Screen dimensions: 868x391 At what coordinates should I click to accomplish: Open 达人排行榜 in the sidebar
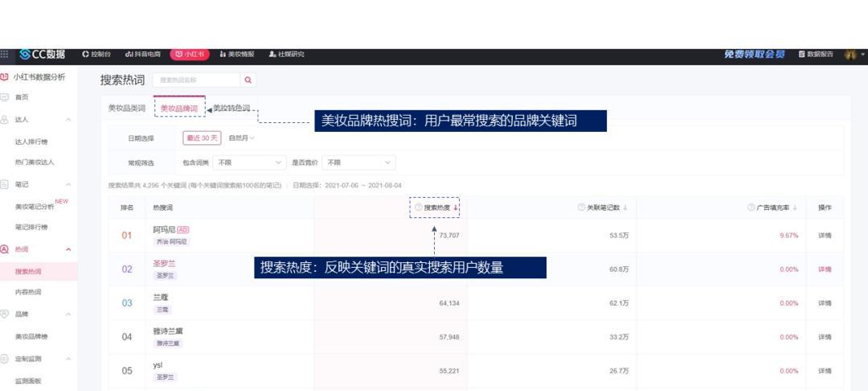click(x=31, y=142)
